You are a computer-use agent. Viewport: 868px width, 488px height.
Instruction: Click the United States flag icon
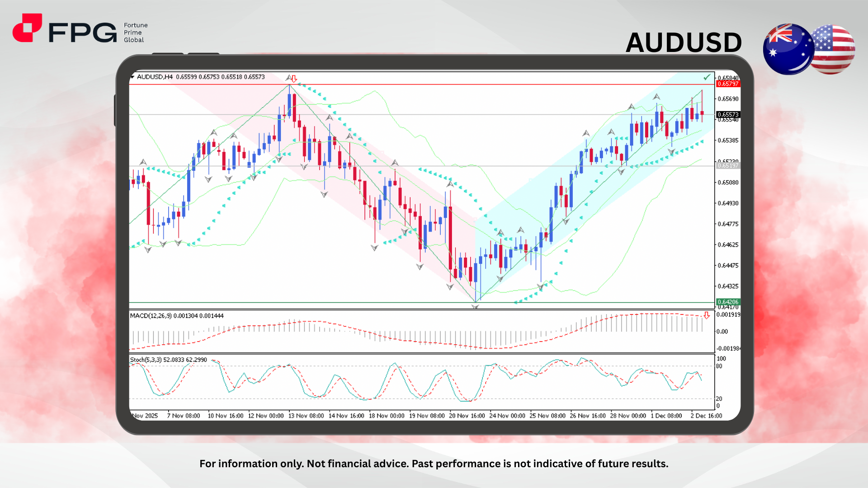[835, 49]
